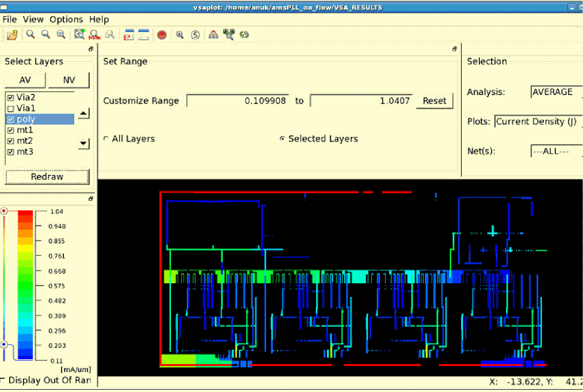
Task: Click the open folder icon in toolbar
Action: (12, 35)
